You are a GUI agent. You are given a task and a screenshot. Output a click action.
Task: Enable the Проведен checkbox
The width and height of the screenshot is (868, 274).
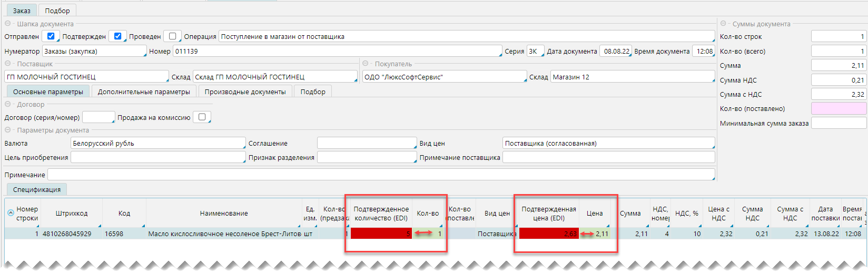pos(172,36)
